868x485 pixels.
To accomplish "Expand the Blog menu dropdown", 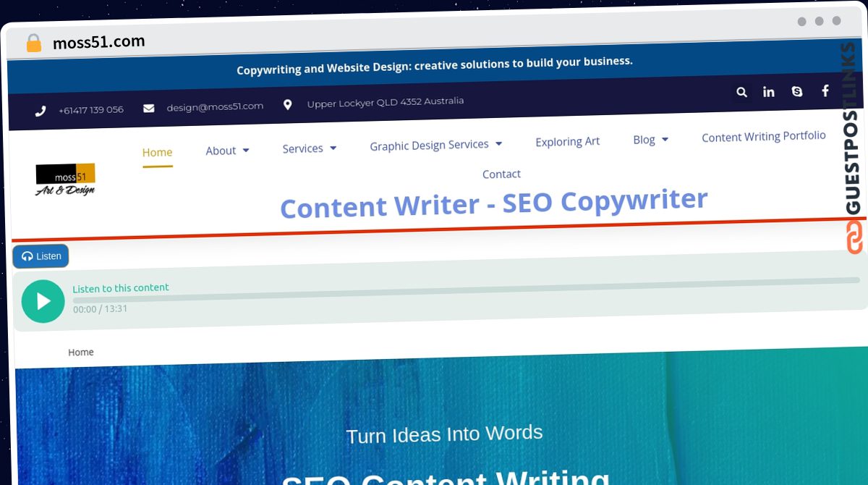I will tap(650, 140).
